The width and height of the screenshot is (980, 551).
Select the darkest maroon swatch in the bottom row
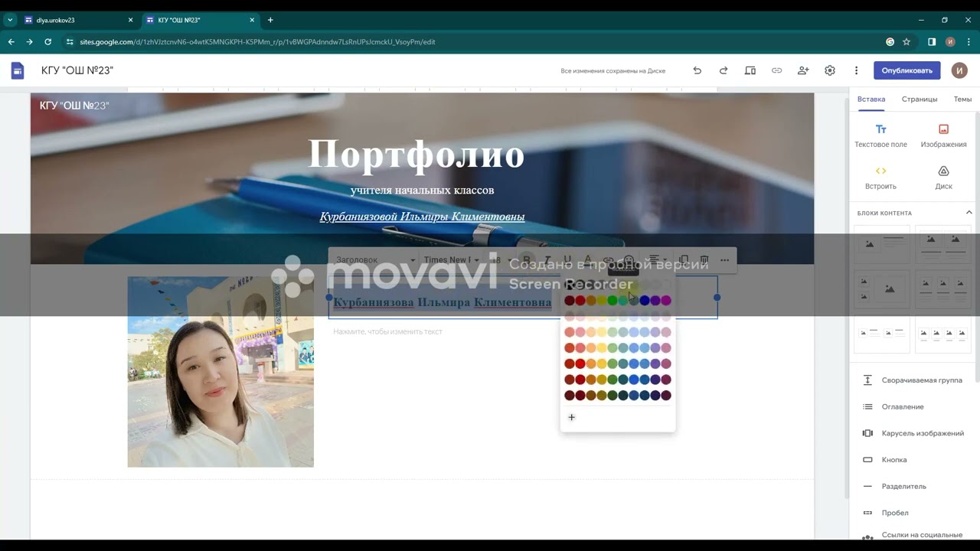570,396
